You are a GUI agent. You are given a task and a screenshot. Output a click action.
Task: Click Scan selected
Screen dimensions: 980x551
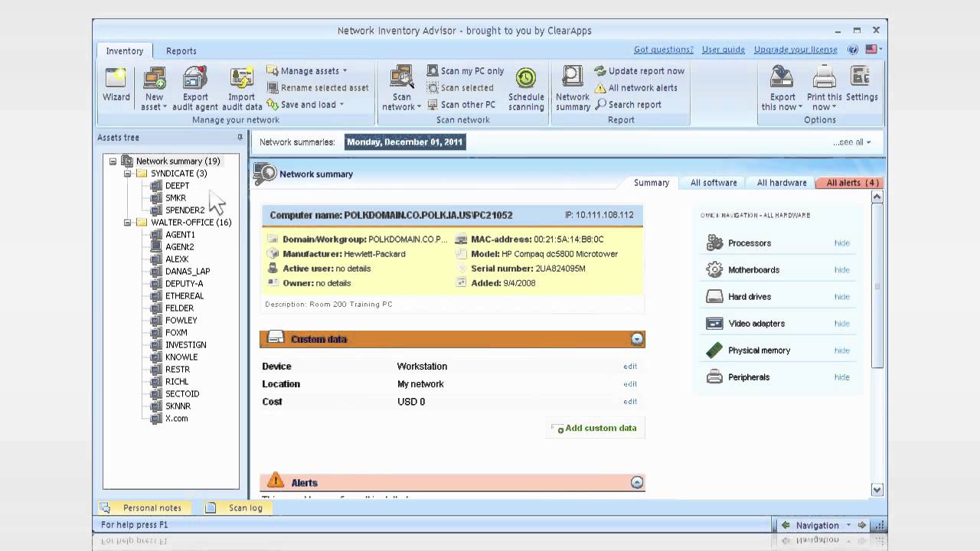pyautogui.click(x=460, y=87)
